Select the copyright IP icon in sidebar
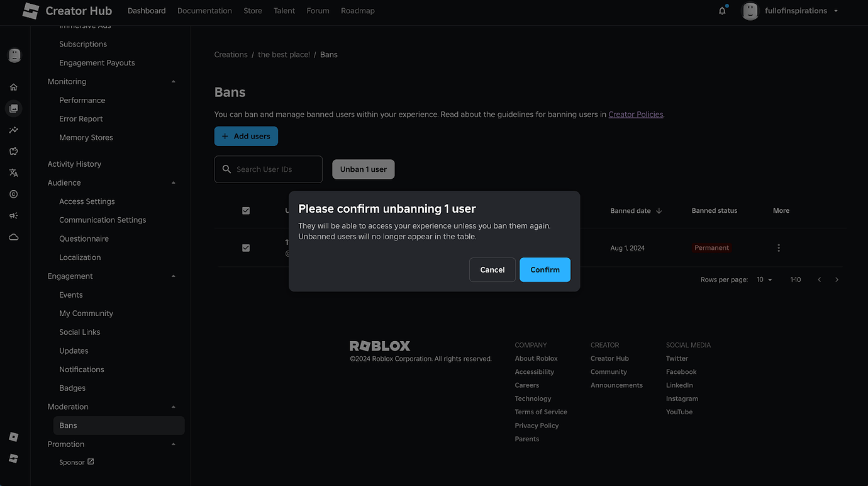 14,194
